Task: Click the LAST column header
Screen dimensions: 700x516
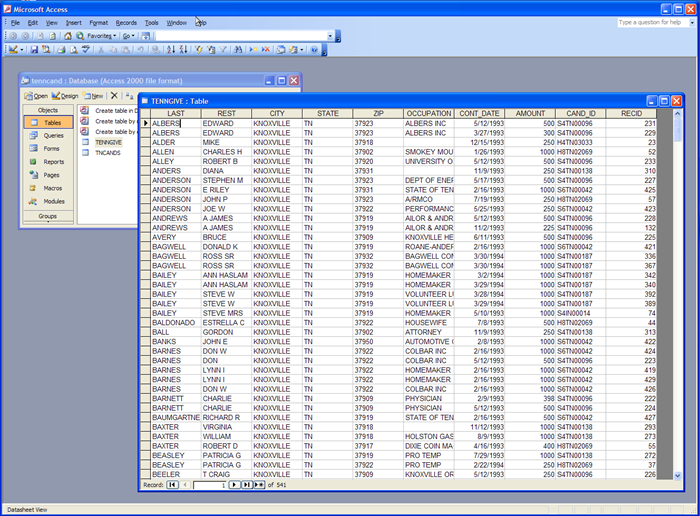Action: [175, 113]
